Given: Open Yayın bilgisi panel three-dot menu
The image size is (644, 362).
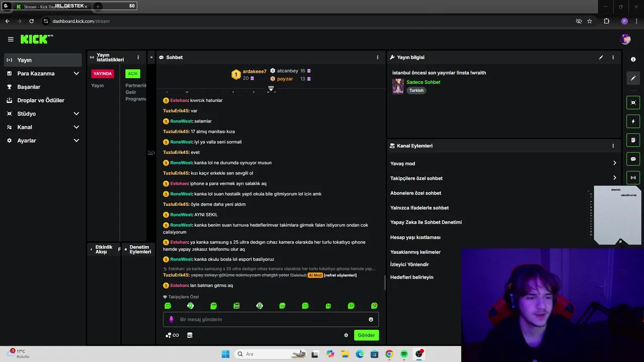Looking at the screenshot, I should point(613,57).
